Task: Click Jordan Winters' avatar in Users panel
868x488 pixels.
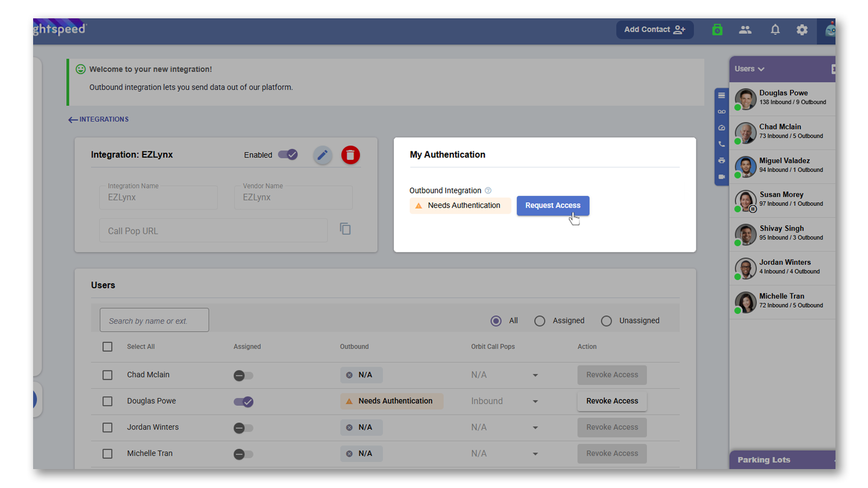Action: (x=746, y=268)
